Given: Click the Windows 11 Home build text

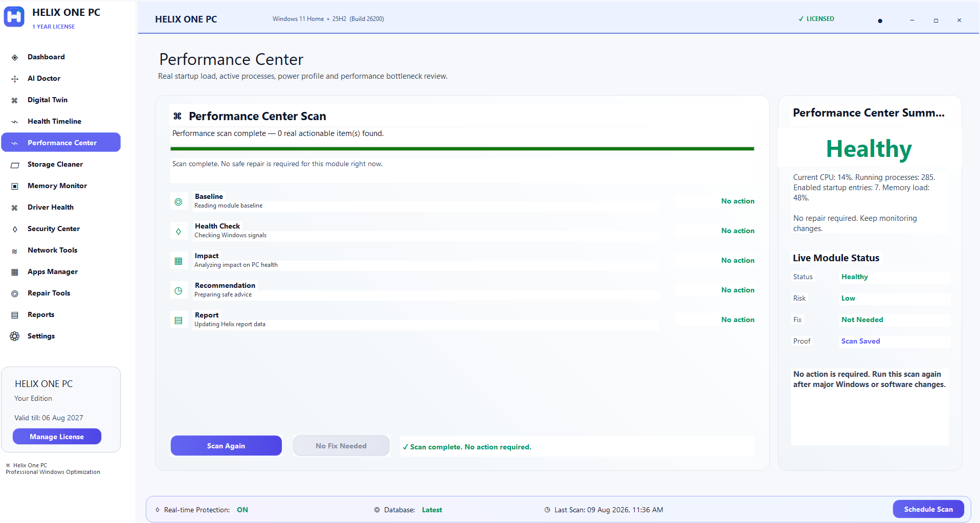Looking at the screenshot, I should [328, 19].
